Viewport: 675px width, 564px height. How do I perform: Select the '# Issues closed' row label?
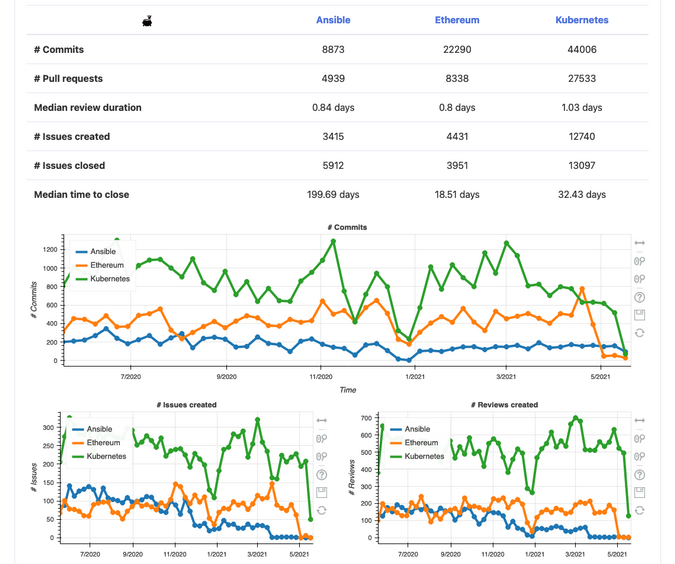pyautogui.click(x=69, y=166)
